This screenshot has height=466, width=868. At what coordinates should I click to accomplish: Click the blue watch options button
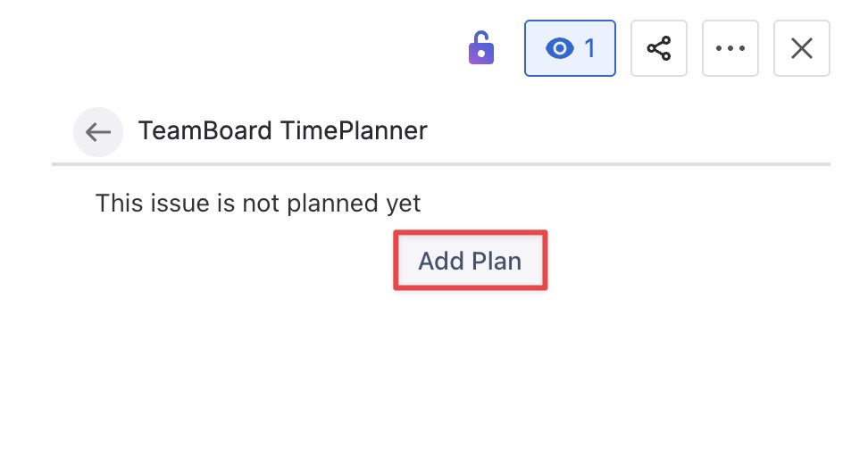570,48
